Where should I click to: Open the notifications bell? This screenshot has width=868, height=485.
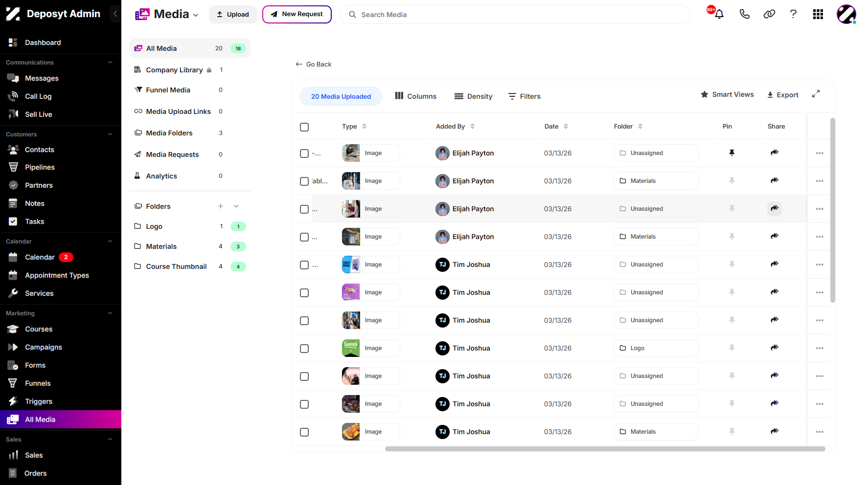pos(719,15)
